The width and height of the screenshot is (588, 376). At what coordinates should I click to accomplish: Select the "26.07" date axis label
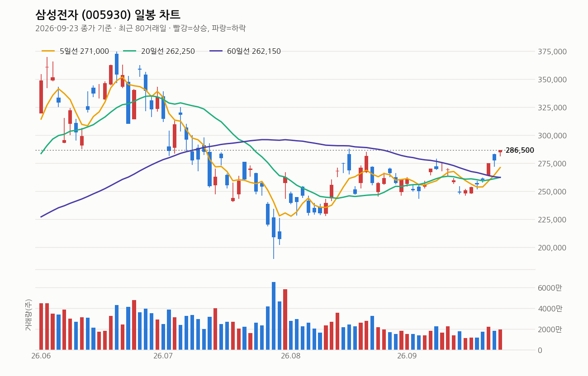pos(163,356)
